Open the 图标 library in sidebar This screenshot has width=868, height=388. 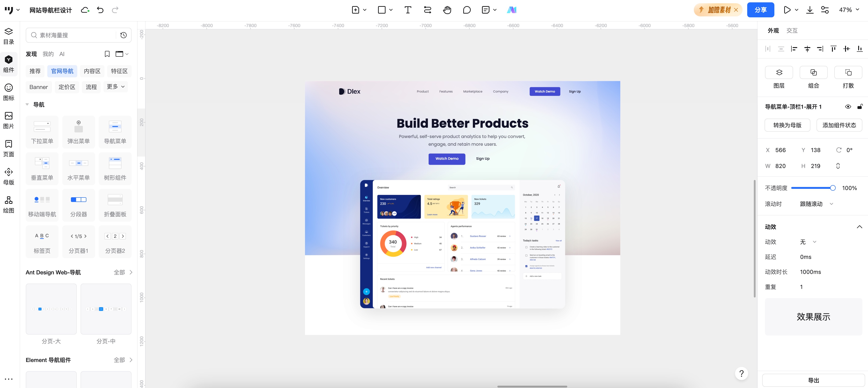click(9, 93)
